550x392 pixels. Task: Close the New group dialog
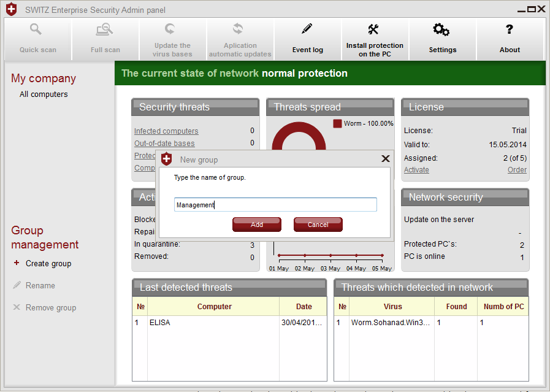click(x=386, y=159)
